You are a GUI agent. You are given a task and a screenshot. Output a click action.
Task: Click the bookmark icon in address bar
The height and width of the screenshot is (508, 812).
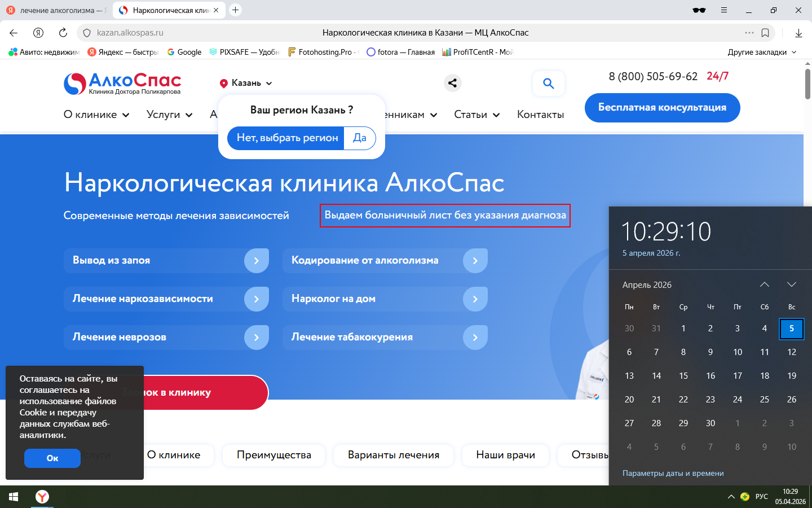point(765,33)
